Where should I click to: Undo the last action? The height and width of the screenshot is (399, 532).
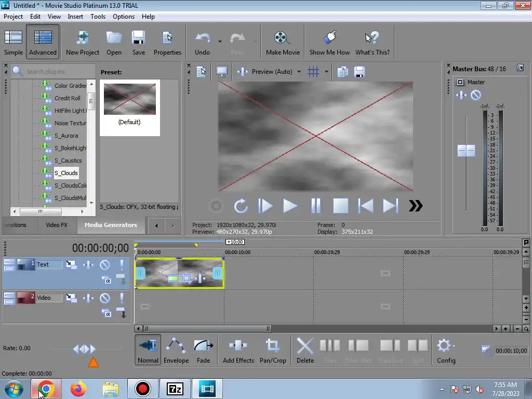(x=203, y=42)
